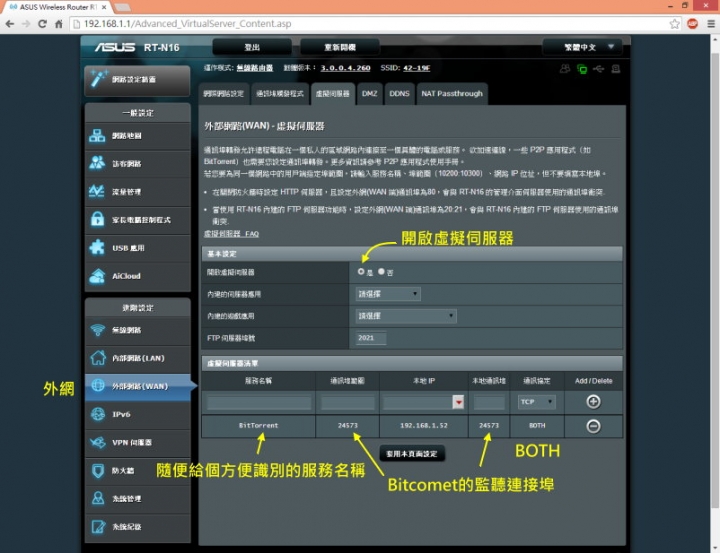The image size is (720, 553).
Task: Open the Network Map sidebar icon
Action: (x=97, y=136)
